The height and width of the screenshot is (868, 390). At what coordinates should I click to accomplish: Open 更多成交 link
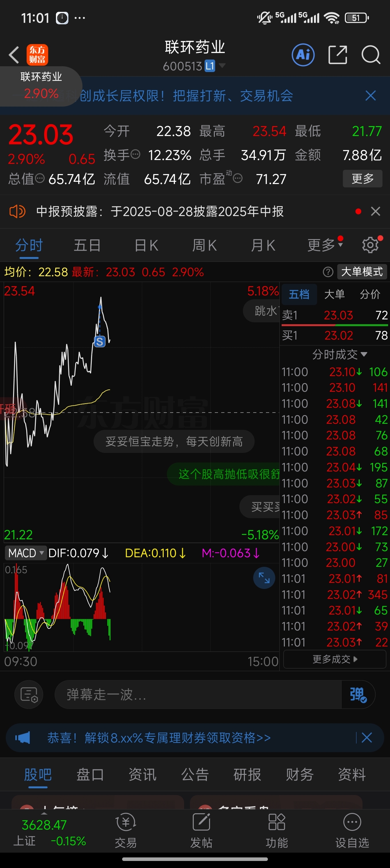coord(335,659)
